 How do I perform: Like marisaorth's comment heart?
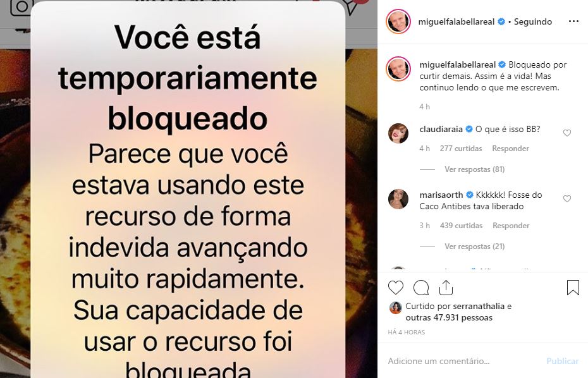(x=567, y=198)
